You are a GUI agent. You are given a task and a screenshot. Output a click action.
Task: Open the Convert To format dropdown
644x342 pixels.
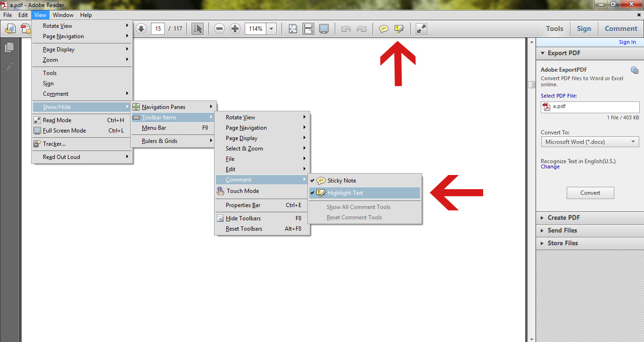pyautogui.click(x=633, y=142)
